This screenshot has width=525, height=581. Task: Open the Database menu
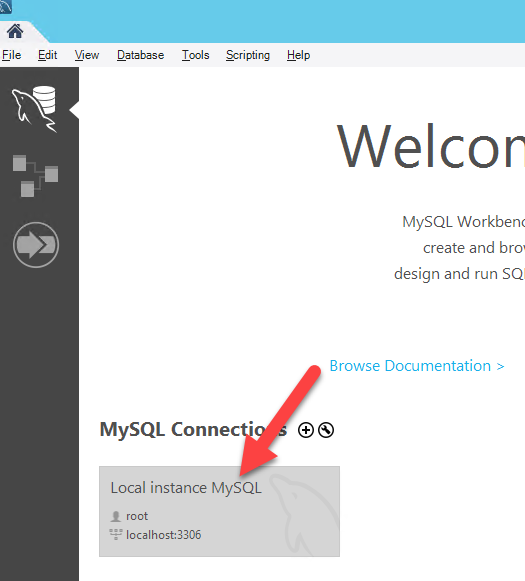click(x=140, y=55)
